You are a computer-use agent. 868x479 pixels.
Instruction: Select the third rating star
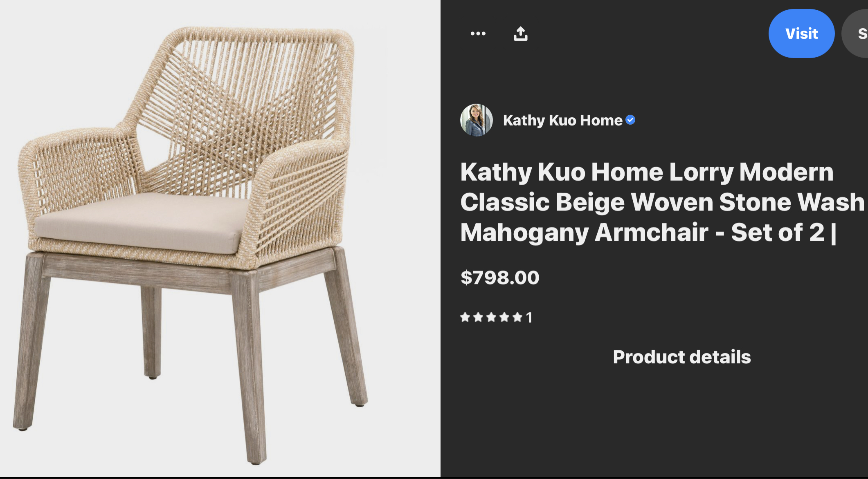(x=491, y=317)
